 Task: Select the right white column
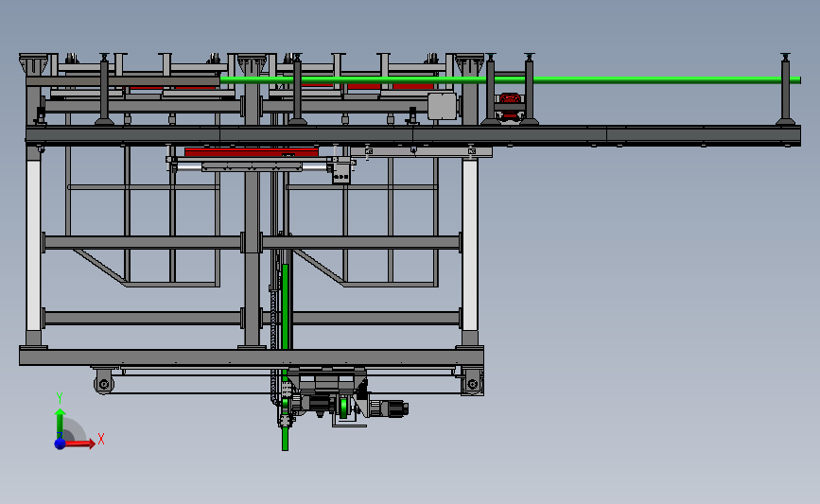(x=470, y=245)
